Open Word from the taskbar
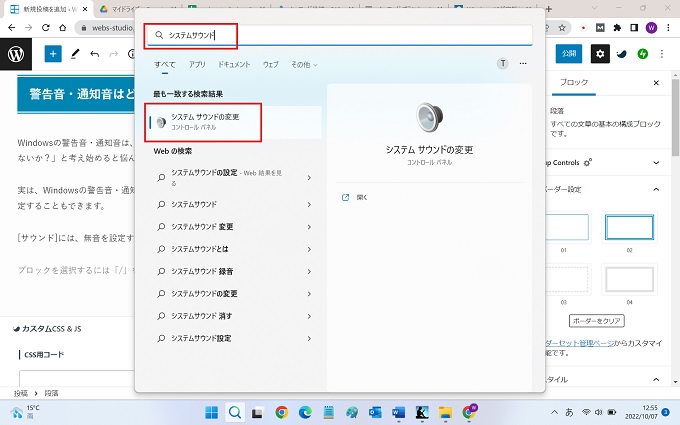Screen dimensions: 680x425 (398, 412)
